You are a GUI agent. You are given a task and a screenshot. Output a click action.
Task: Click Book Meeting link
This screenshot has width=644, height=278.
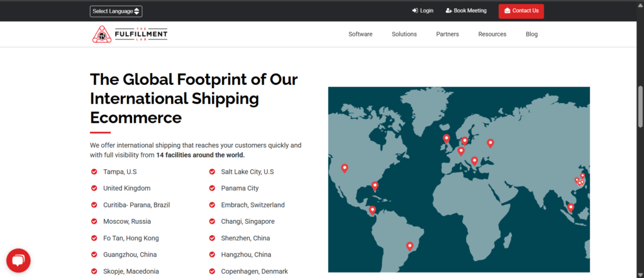(x=466, y=11)
